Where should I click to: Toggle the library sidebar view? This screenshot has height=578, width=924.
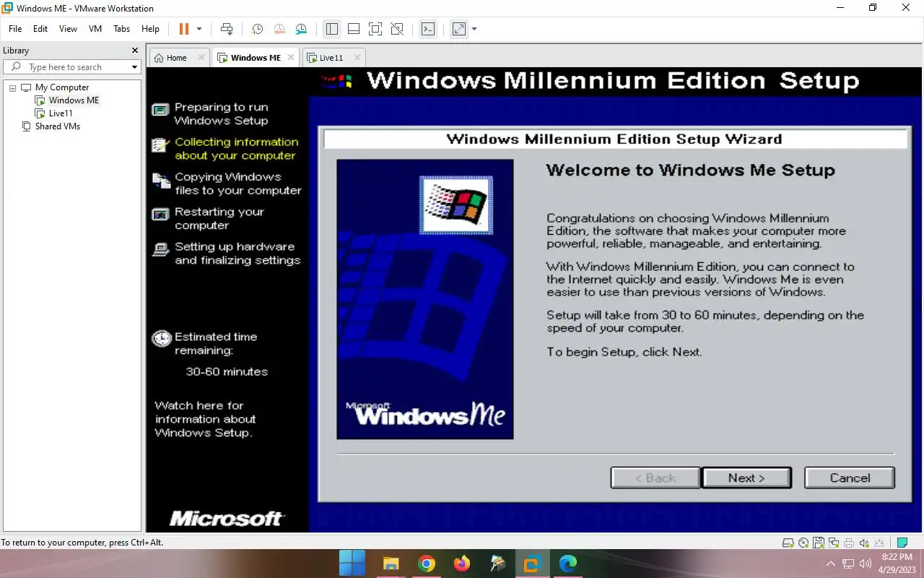click(x=331, y=29)
